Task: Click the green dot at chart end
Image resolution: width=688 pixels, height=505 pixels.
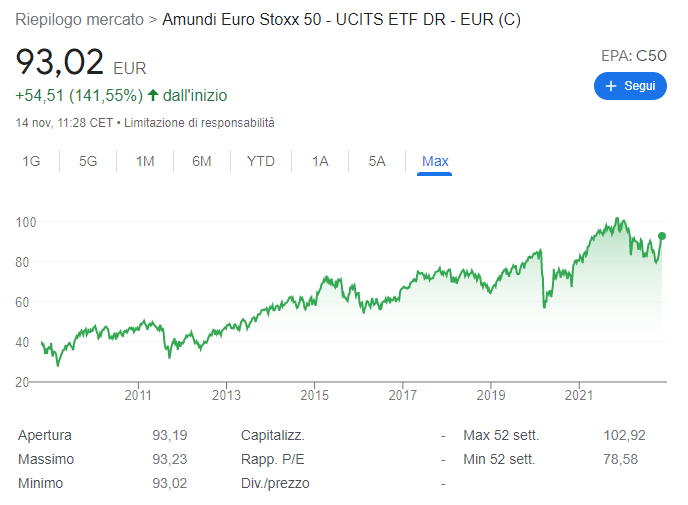Action: pos(662,236)
